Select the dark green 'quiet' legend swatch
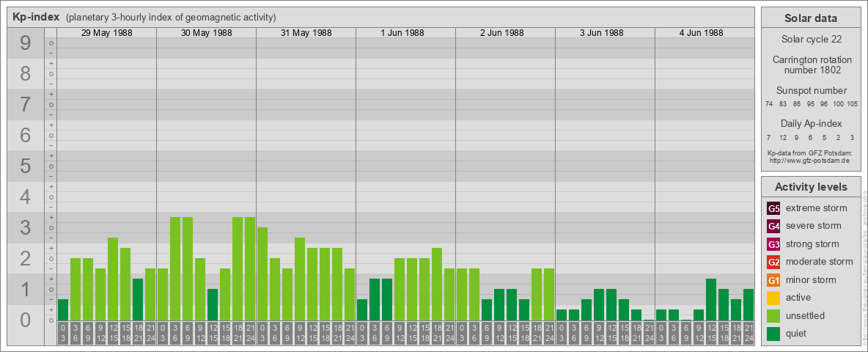Viewport: 868px width, 352px height. pyautogui.click(x=773, y=334)
